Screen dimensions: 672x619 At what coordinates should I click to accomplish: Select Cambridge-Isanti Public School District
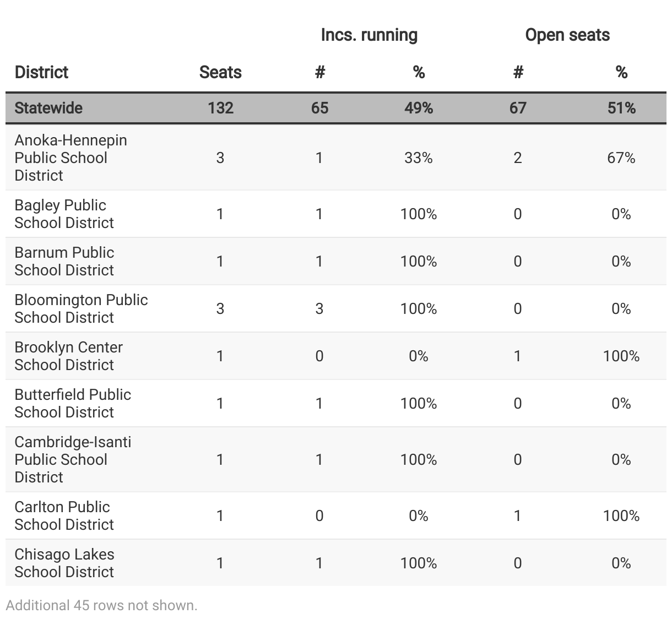pyautogui.click(x=73, y=459)
